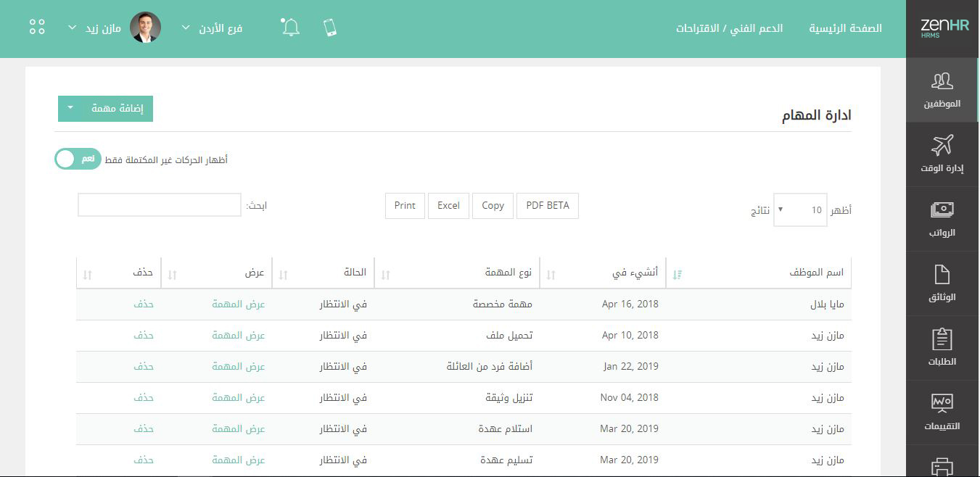
Task: Open the four-circles apps grid icon
Action: click(x=37, y=28)
